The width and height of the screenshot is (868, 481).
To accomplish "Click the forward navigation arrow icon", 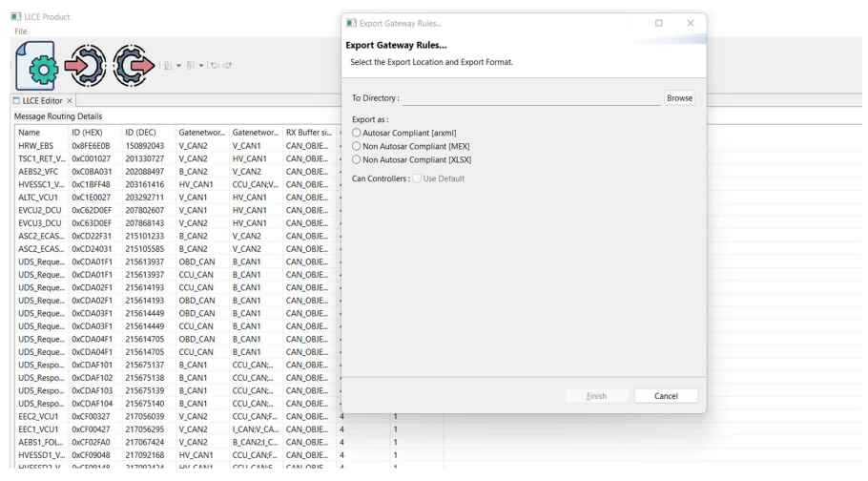I will [x=227, y=66].
